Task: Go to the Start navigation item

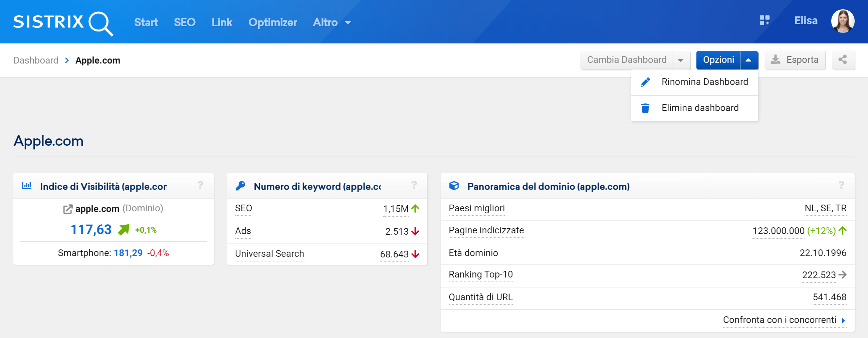Action: [146, 22]
